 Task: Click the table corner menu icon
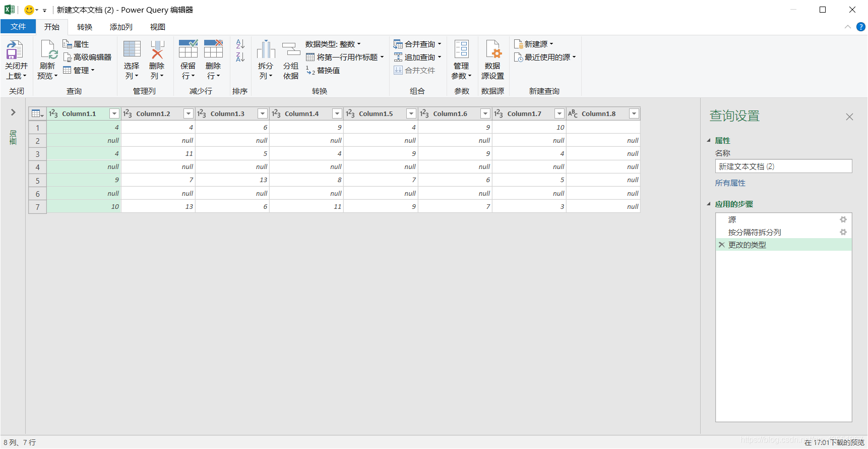[37, 114]
